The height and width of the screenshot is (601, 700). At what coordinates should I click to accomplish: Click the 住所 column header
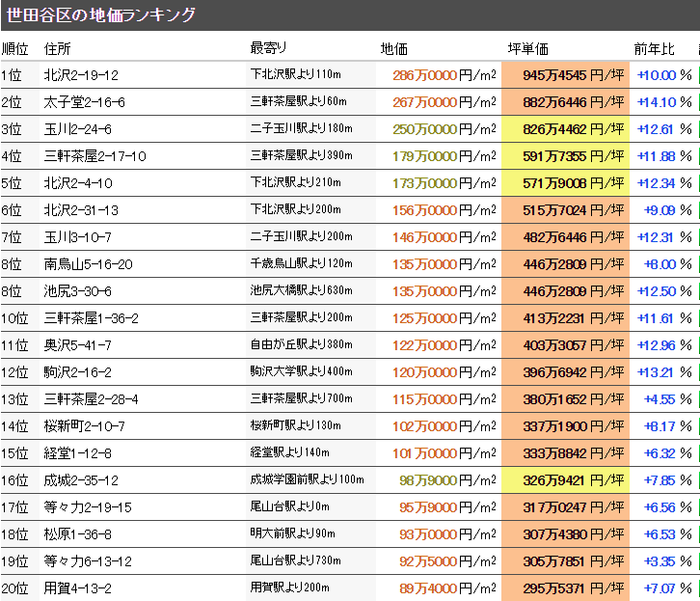click(58, 49)
